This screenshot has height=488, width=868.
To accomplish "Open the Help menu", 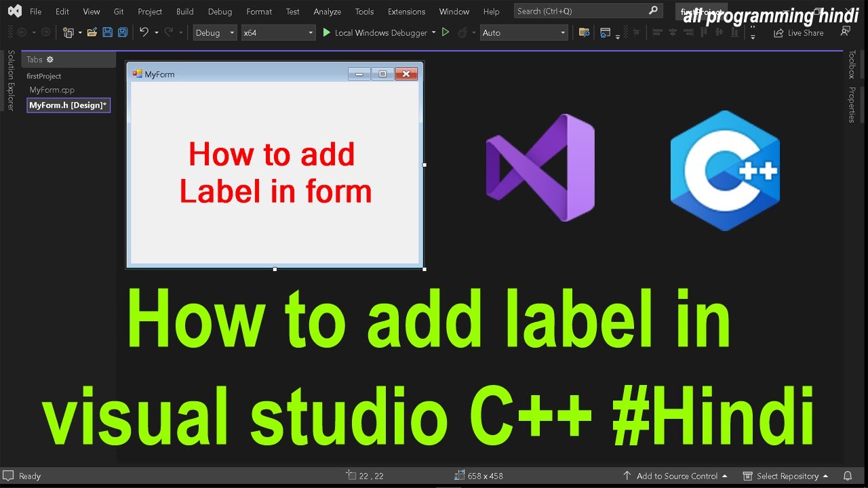I will coord(491,12).
